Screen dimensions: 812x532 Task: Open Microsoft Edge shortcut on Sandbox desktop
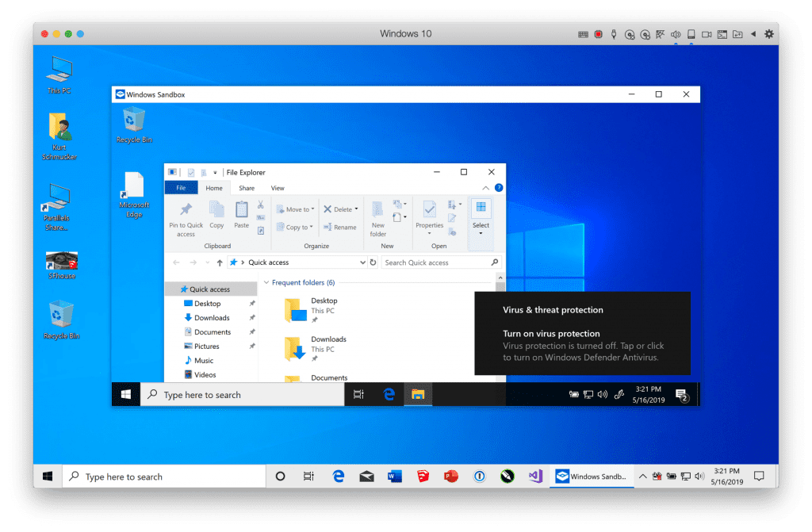(134, 195)
